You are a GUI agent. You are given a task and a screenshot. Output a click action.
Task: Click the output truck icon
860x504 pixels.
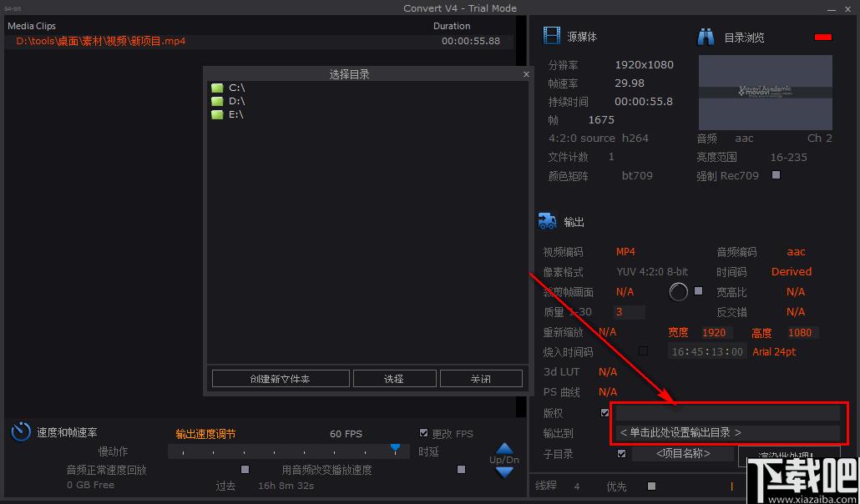(x=548, y=221)
